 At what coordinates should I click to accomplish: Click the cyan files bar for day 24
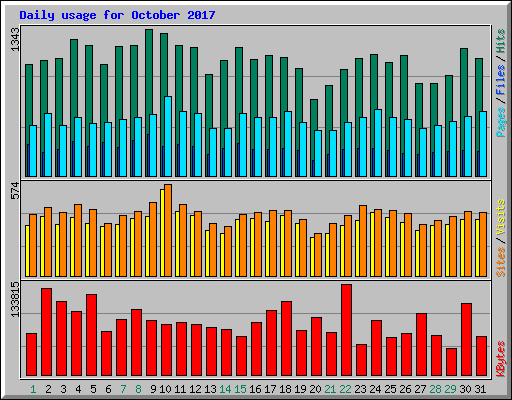pyautogui.click(x=378, y=143)
